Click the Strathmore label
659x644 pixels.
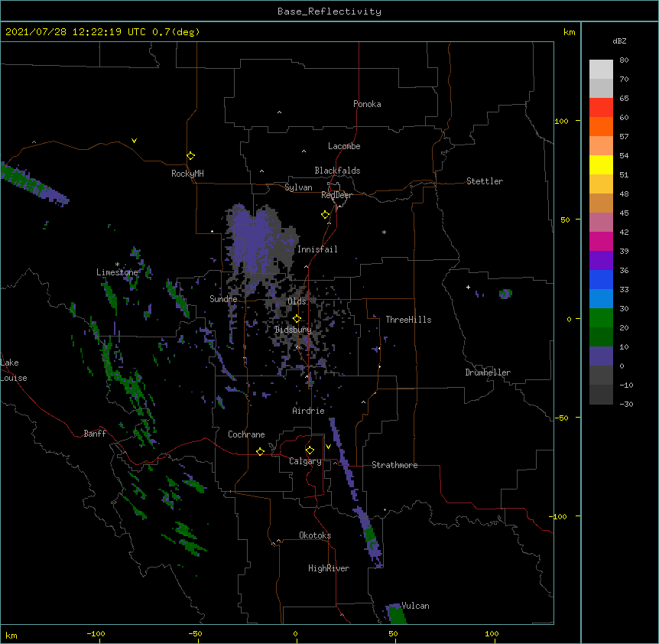[394, 465]
